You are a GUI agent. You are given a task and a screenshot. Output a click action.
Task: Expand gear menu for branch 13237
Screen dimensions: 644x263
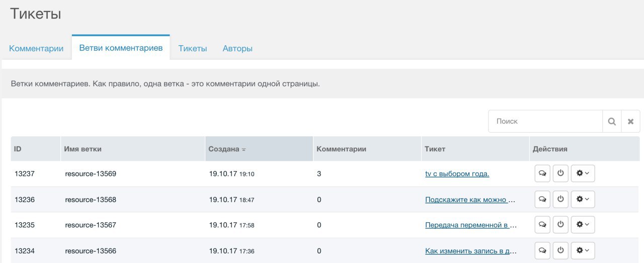click(583, 173)
